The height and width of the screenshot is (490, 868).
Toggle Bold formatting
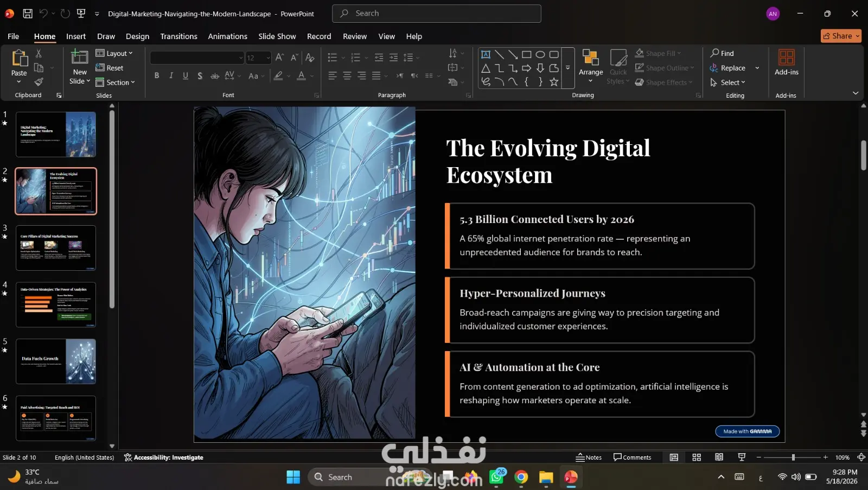pos(157,76)
